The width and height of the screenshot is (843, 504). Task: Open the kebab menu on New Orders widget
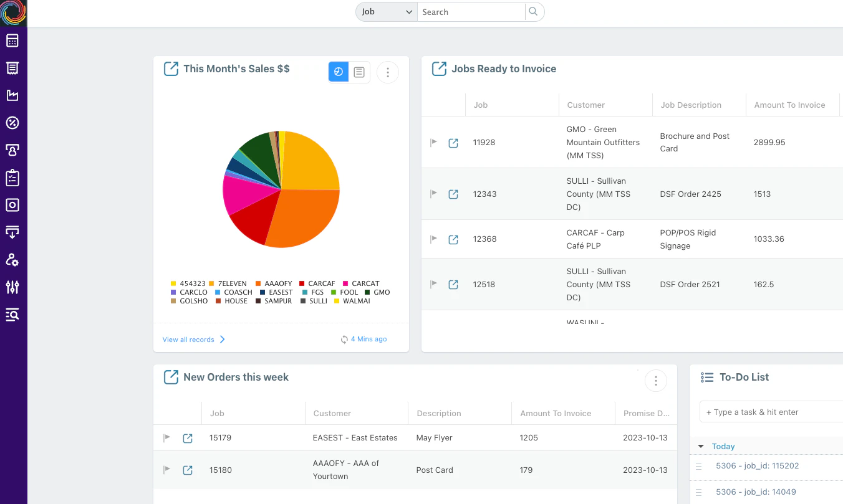point(655,380)
